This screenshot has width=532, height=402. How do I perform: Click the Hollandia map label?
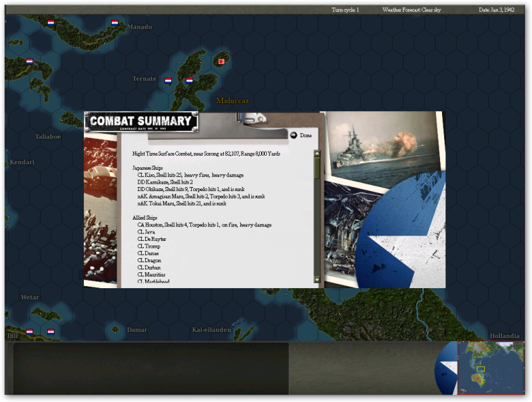505,336
